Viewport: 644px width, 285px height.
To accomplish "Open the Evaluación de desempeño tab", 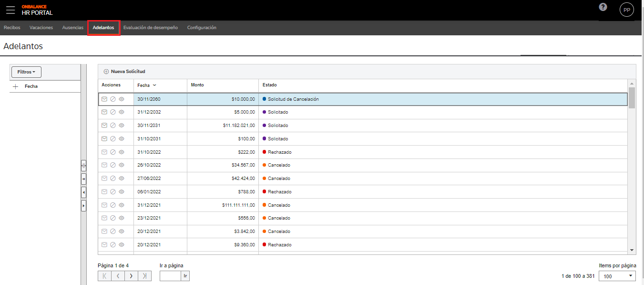I will [151, 28].
